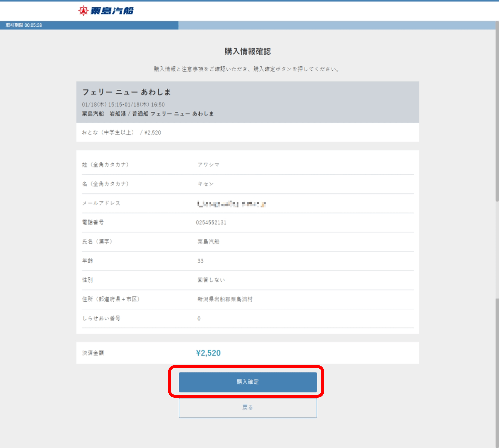Confirm purchase with 購入確定 button
The width and height of the screenshot is (499, 448).
[x=248, y=382]
